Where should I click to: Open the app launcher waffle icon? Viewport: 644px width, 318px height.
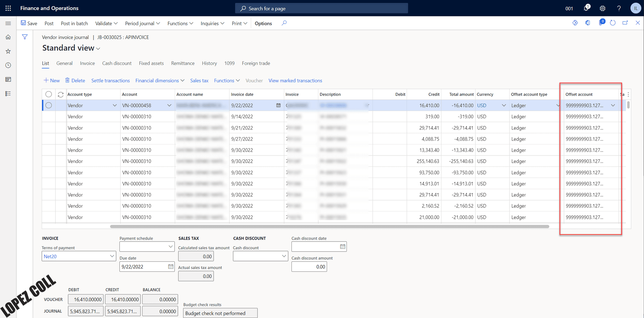[x=8, y=8]
